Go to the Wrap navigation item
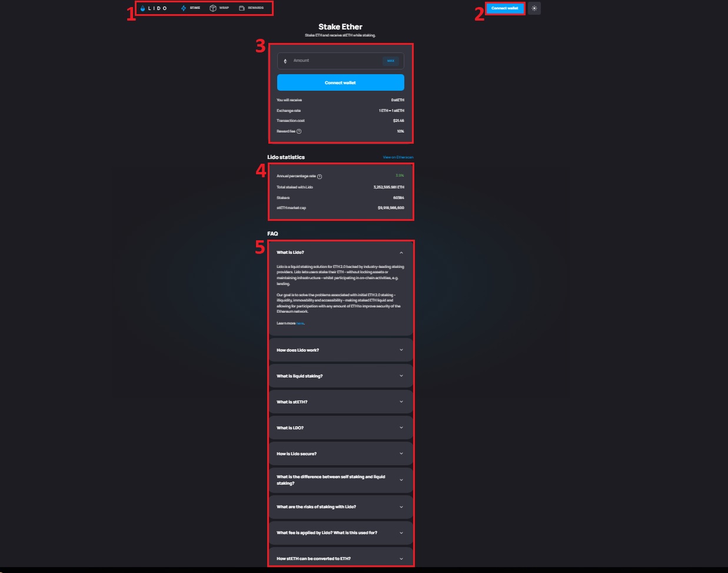728x573 pixels. pyautogui.click(x=219, y=8)
